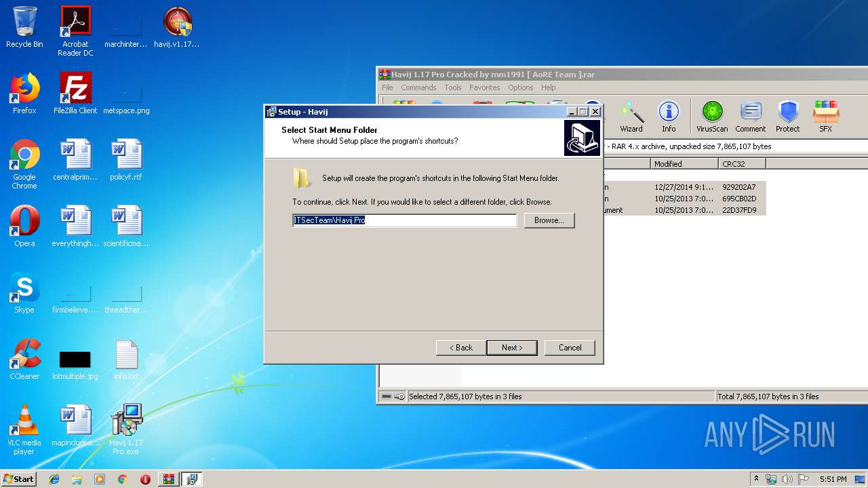Screen dimensions: 868x488
Task: Open WinRAR Favorites menu
Action: point(485,87)
